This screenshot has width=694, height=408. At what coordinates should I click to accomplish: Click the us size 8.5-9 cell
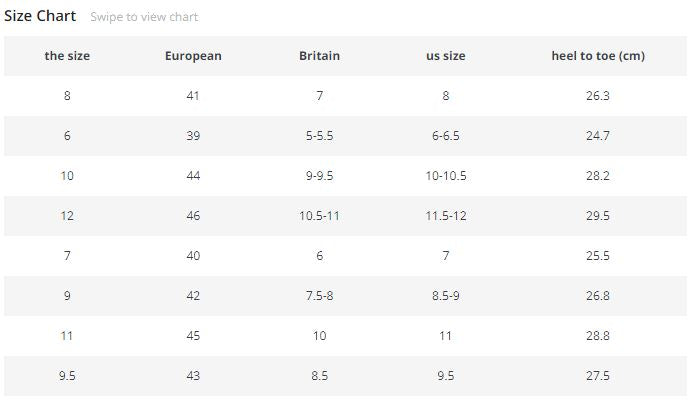pos(445,296)
